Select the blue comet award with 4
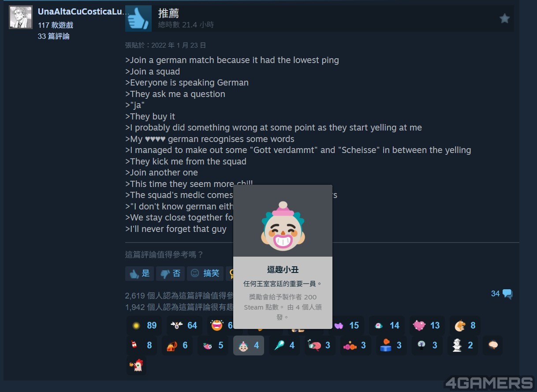Image resolution: width=537 pixels, height=392 pixels. 284,345
